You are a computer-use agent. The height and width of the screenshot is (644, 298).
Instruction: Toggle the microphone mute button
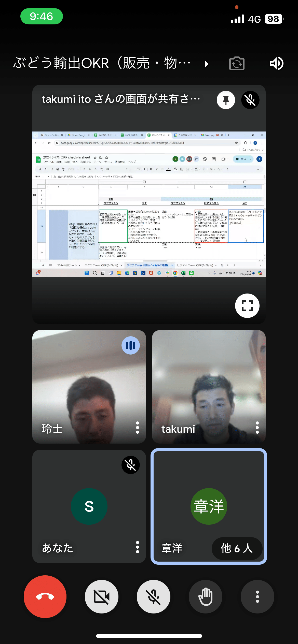[x=154, y=596]
